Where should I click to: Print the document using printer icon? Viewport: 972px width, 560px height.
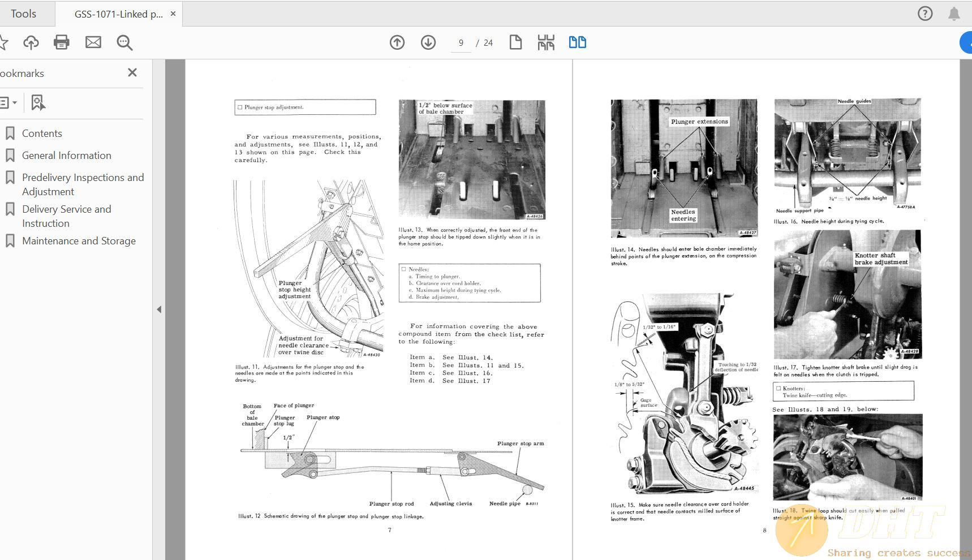pos(62,42)
